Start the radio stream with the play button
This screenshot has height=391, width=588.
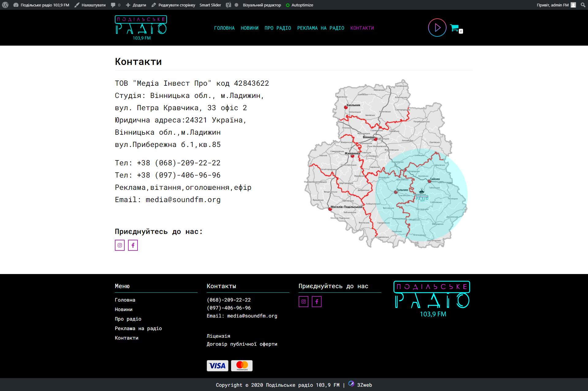tap(437, 28)
